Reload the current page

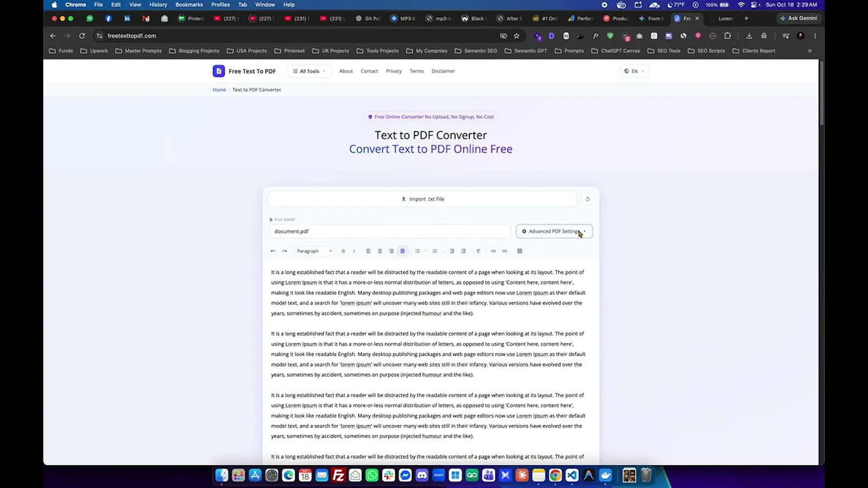[x=82, y=36]
